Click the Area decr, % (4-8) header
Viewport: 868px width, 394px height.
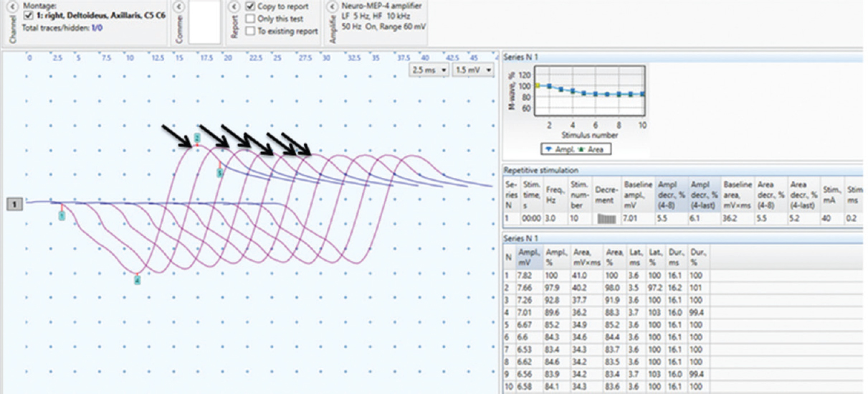[x=771, y=193]
